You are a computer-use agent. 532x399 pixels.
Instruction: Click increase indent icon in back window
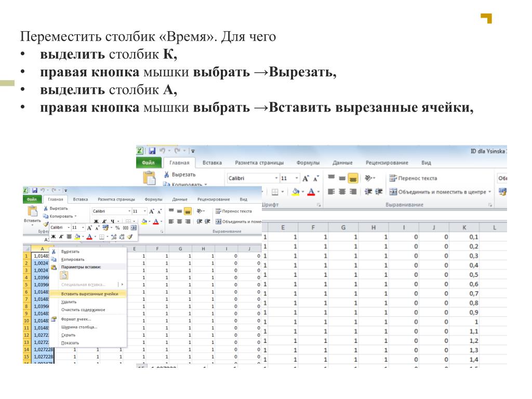click(x=379, y=192)
